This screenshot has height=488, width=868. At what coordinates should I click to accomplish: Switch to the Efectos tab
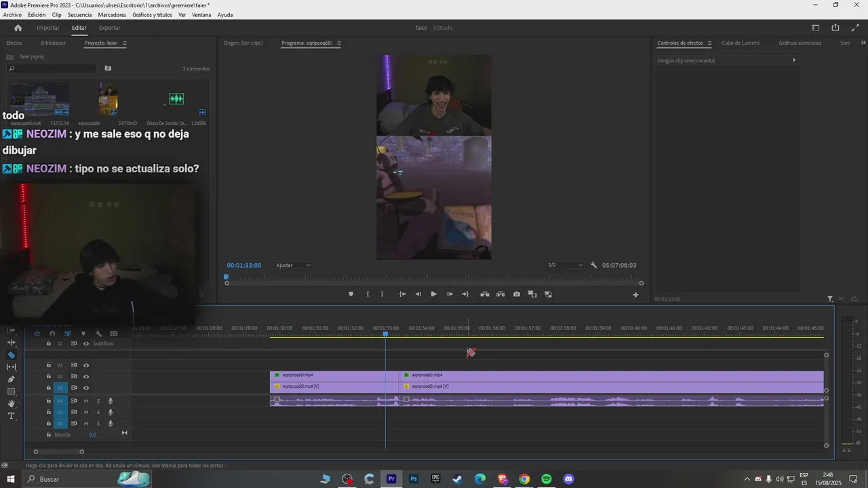click(x=14, y=43)
